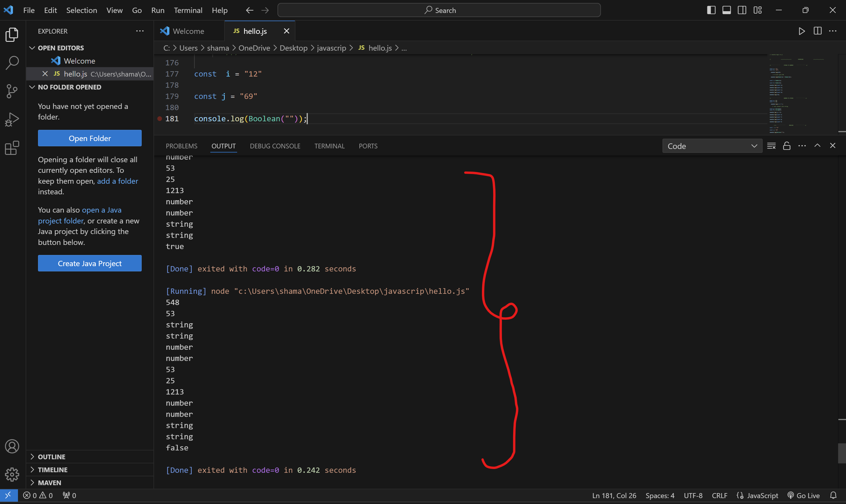Viewport: 846px width, 504px height.
Task: Click the Open Folder button
Action: point(90,138)
